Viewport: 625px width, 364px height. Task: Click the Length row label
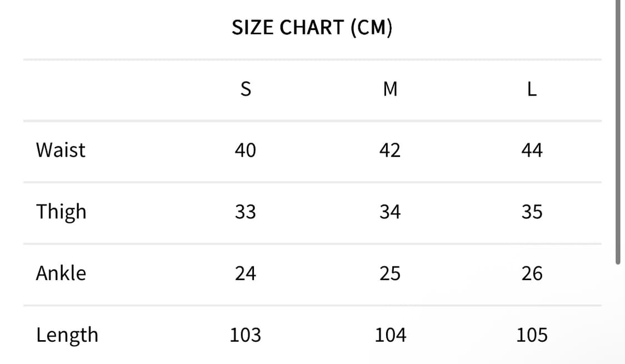[x=67, y=335]
